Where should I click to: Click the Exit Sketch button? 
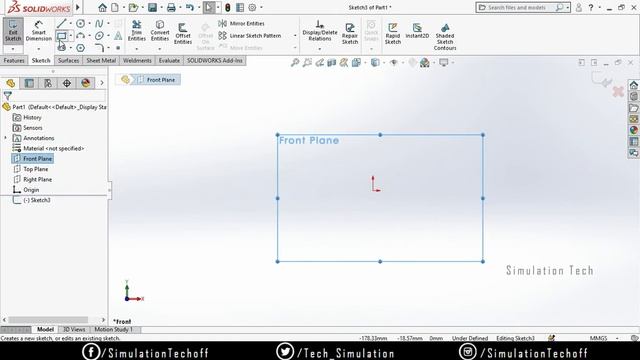(13, 30)
